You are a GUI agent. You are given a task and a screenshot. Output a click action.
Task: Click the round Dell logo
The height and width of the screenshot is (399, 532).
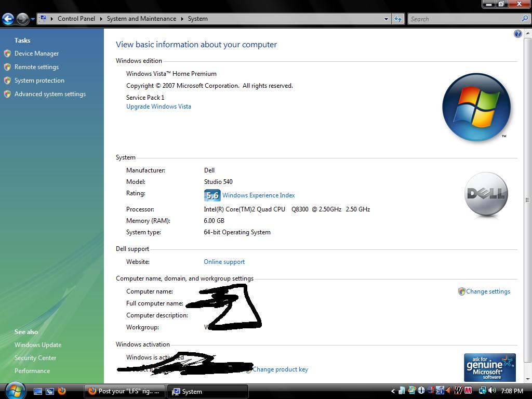(486, 194)
